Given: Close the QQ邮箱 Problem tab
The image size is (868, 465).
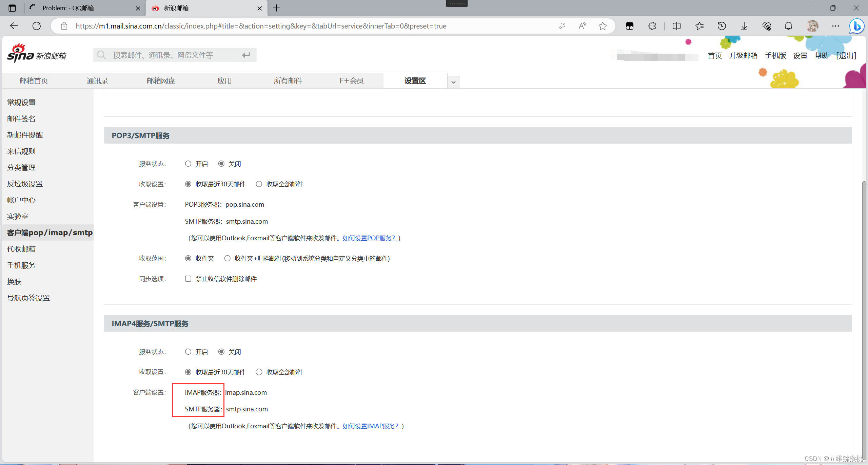Looking at the screenshot, I should click(138, 8).
